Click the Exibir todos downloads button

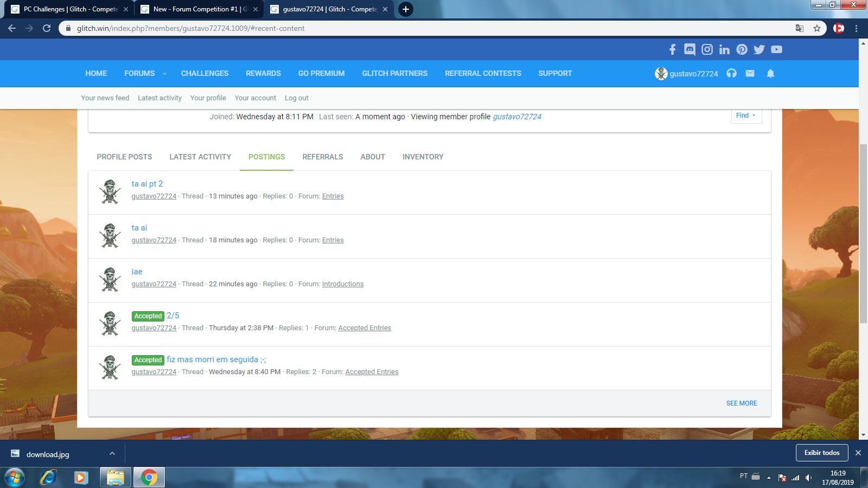[821, 453]
